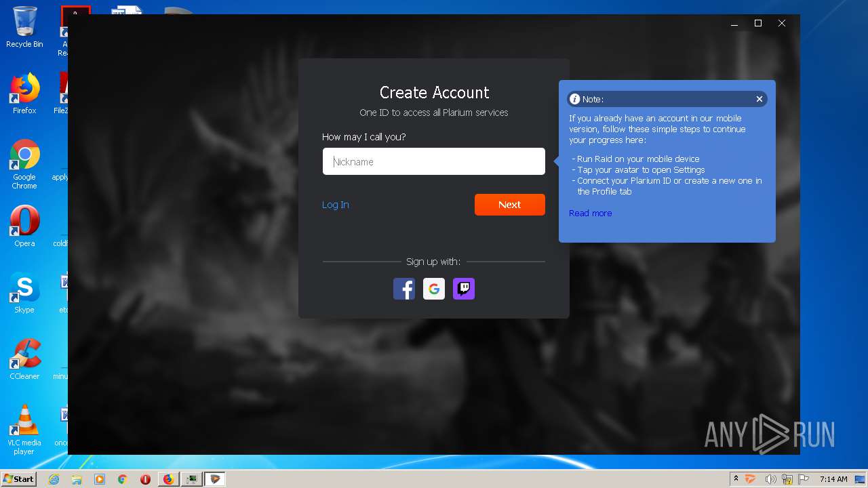Click the info icon in Note header
Image resolution: width=868 pixels, height=488 pixels.
tap(575, 99)
